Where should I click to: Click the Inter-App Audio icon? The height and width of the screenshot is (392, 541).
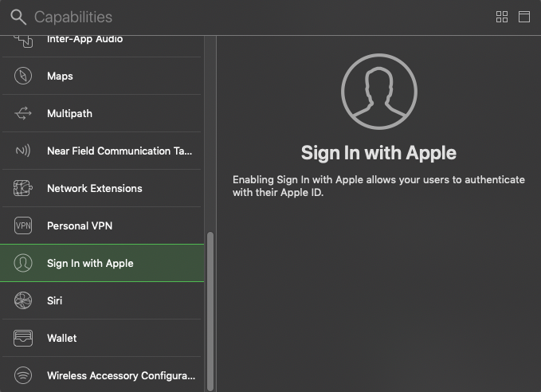pyautogui.click(x=23, y=40)
